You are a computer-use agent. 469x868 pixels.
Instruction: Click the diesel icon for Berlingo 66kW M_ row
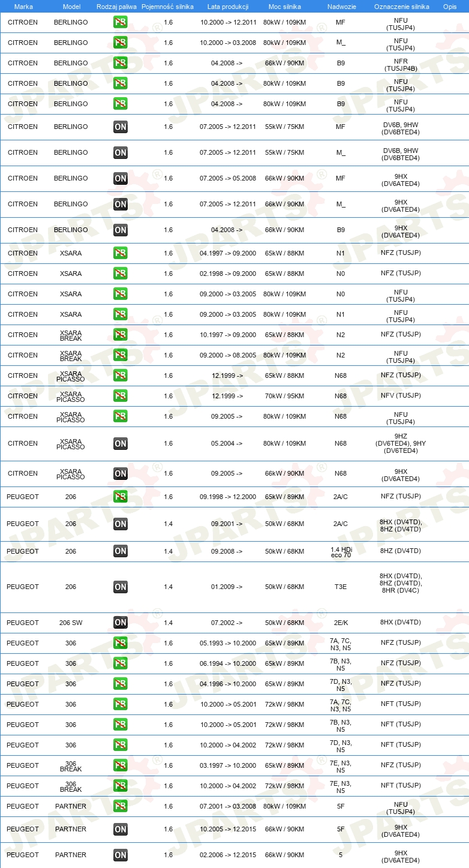(x=121, y=204)
